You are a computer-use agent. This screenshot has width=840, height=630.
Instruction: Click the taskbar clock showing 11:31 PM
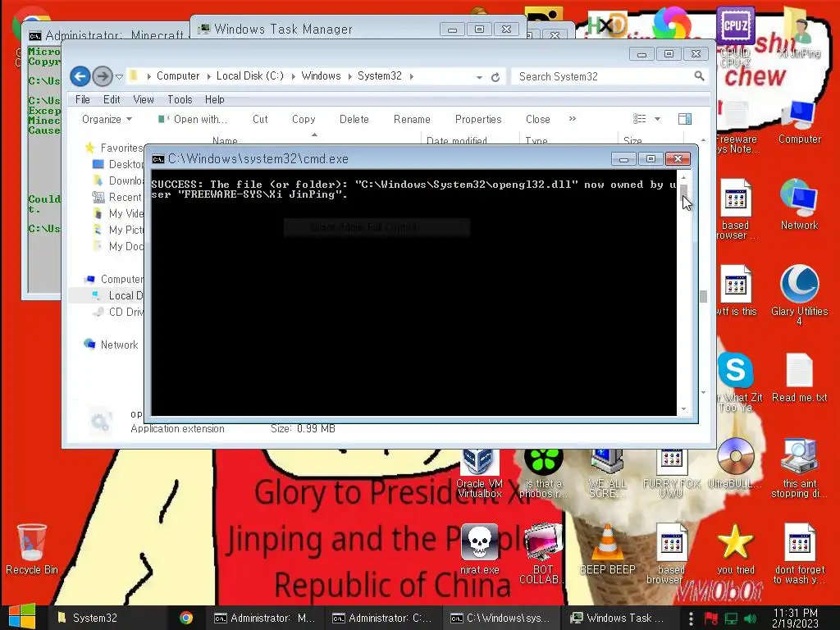[795, 618]
